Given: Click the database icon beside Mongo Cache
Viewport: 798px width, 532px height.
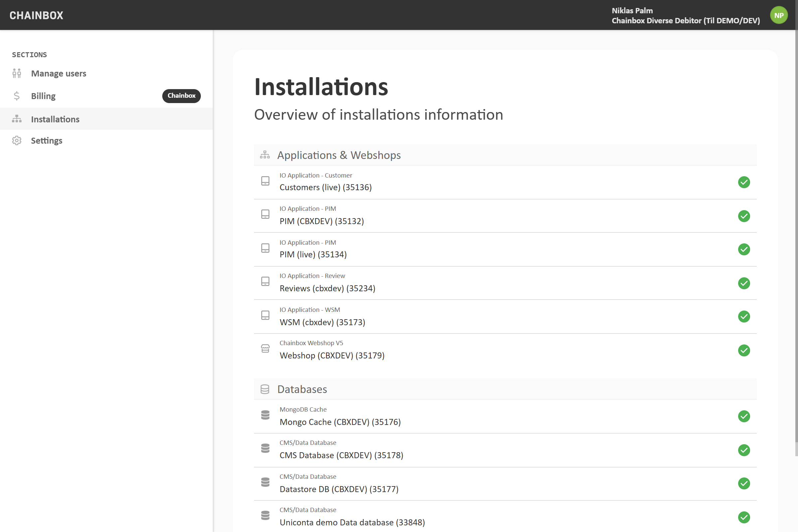Looking at the screenshot, I should (265, 415).
